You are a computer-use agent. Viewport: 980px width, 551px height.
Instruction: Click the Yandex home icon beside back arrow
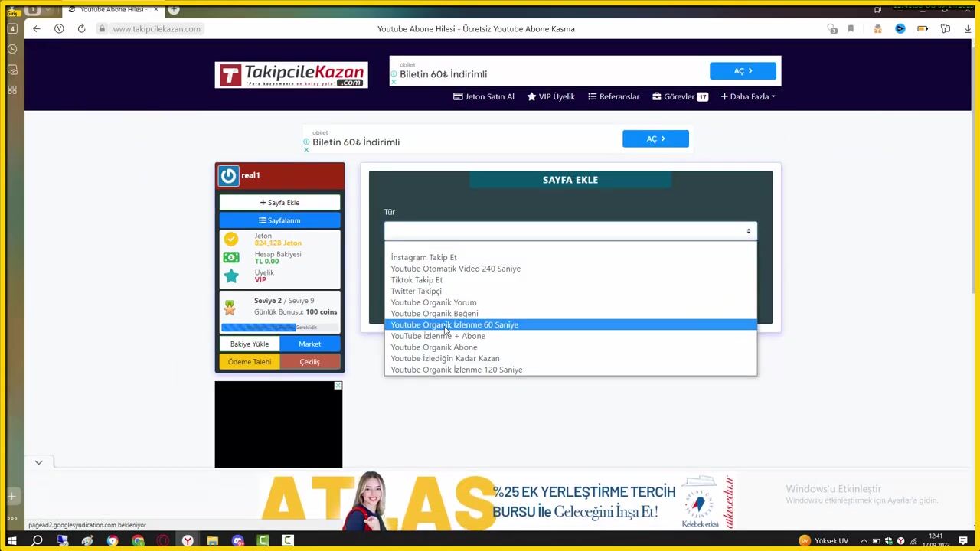(59, 29)
